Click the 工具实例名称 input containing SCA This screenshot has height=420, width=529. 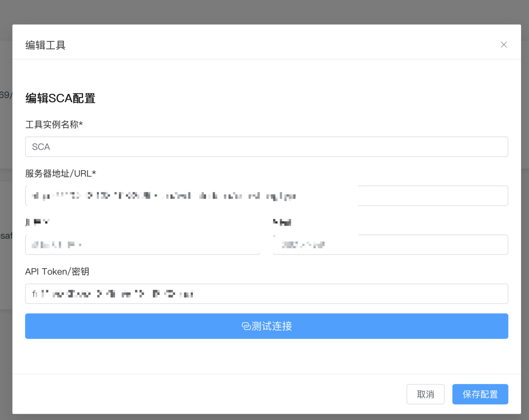pyautogui.click(x=266, y=147)
